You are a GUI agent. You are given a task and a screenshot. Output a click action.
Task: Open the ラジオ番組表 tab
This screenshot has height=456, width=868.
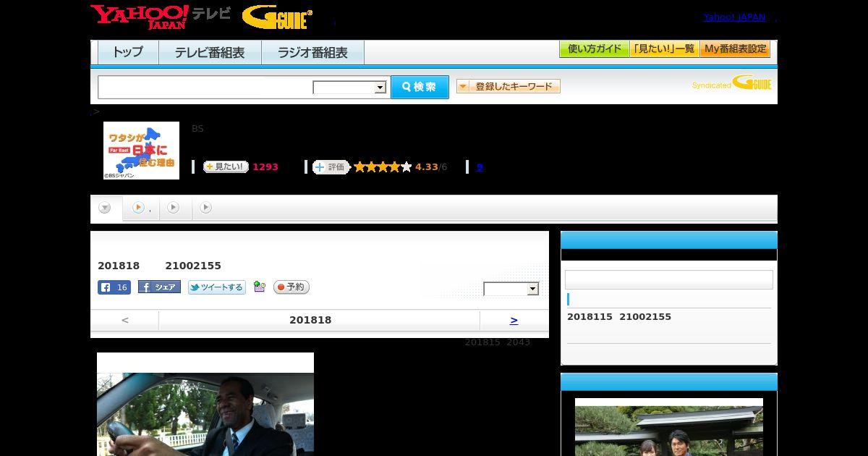pos(312,53)
